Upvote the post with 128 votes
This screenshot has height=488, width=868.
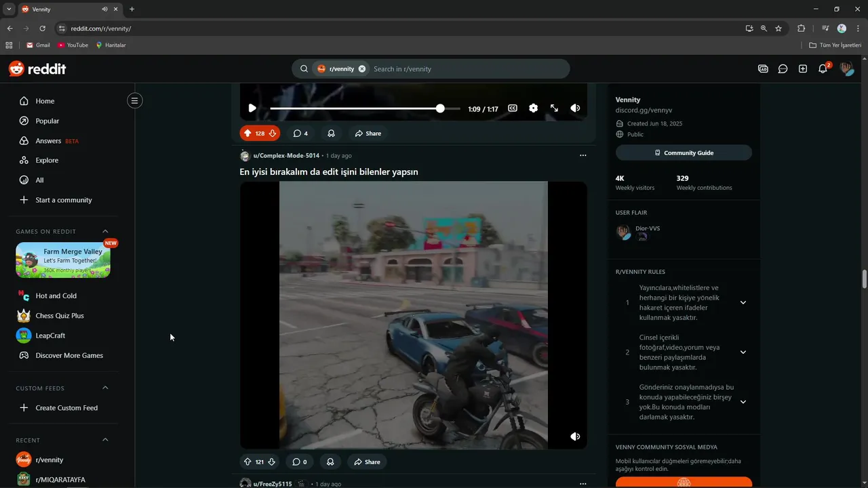[x=248, y=134]
